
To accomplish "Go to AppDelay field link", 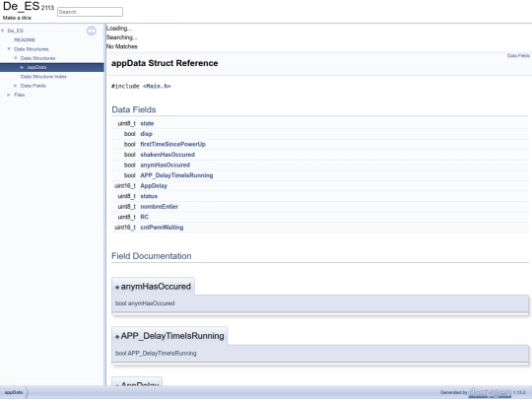I will click(x=154, y=185).
